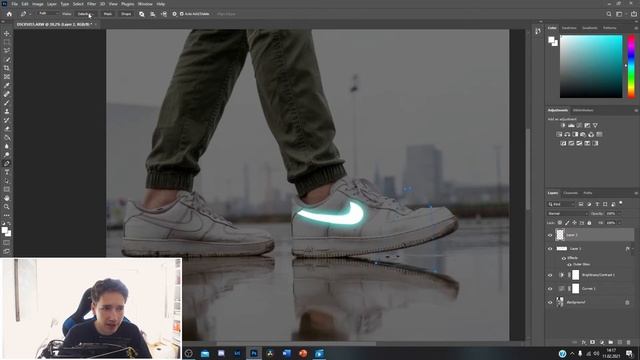
Task: Click the foreground/background color swatches in toolbar
Action: (x=7, y=232)
